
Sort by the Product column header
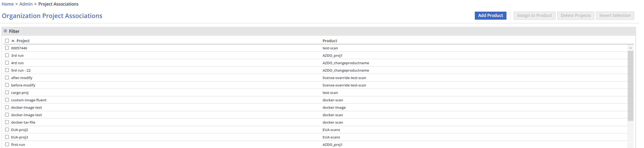330,41
